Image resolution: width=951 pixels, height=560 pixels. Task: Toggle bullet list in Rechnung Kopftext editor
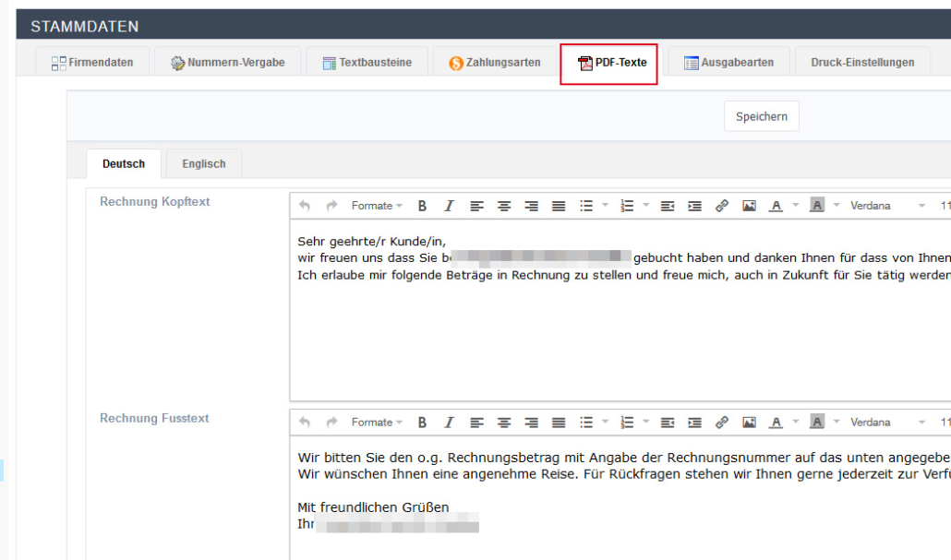[585, 206]
